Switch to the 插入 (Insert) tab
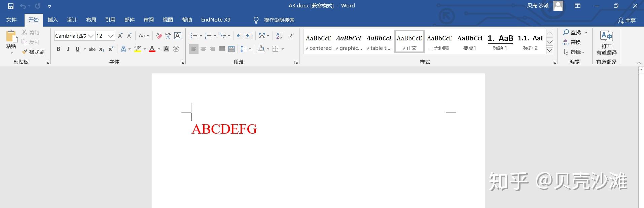644x208 pixels. (x=53, y=20)
